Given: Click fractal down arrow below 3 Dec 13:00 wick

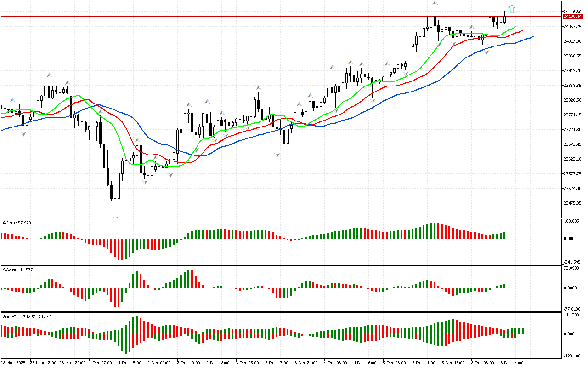Looking at the screenshot, I should coord(277,155).
